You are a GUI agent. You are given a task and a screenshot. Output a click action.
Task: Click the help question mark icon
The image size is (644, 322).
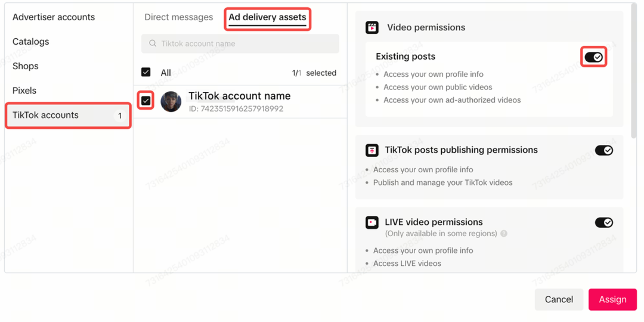[503, 234]
